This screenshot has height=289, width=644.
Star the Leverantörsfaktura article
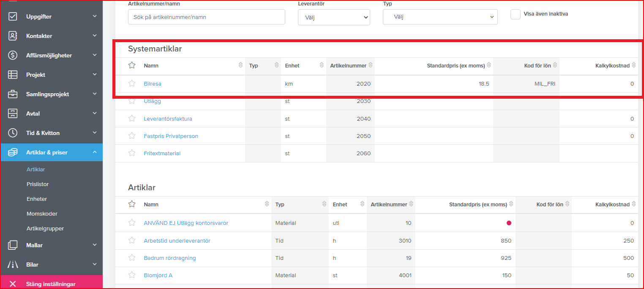(132, 119)
